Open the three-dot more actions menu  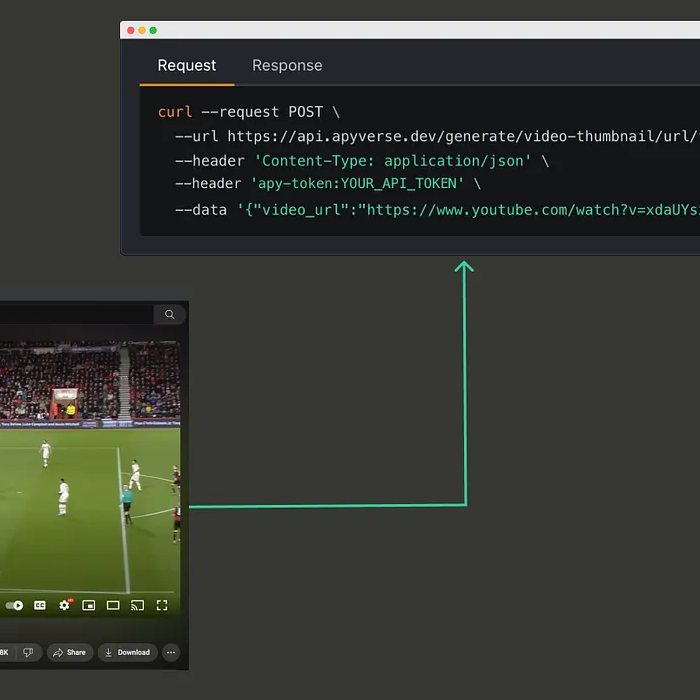(x=171, y=652)
